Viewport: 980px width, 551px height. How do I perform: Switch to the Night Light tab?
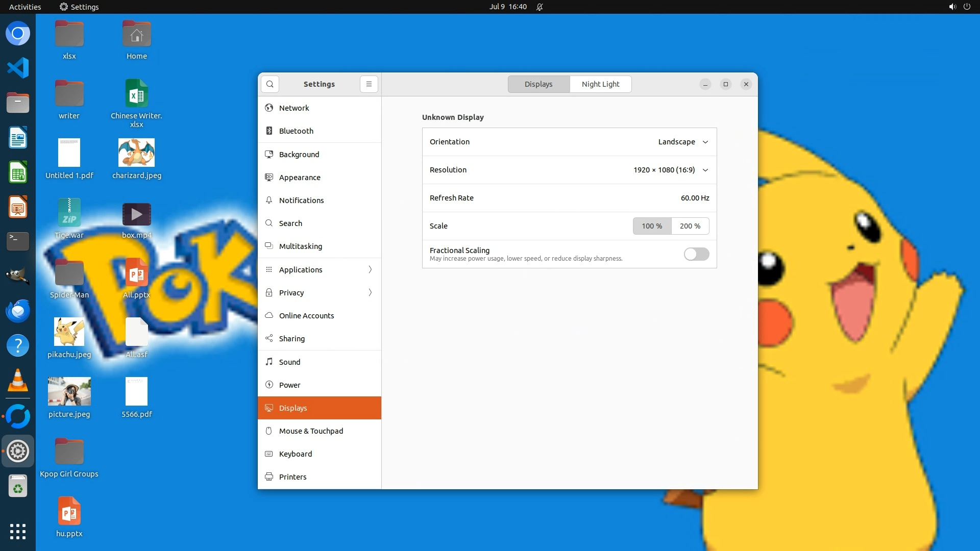[600, 84]
